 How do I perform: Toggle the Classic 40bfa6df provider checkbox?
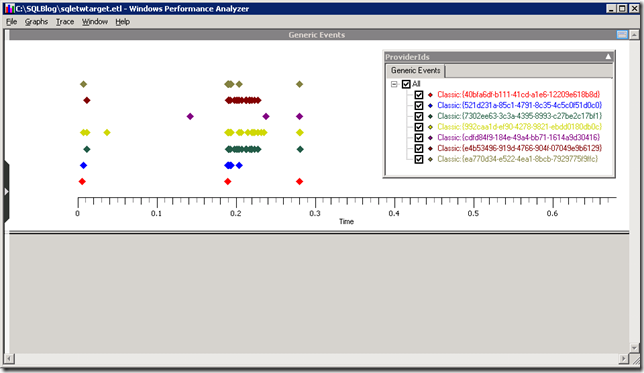(x=419, y=95)
